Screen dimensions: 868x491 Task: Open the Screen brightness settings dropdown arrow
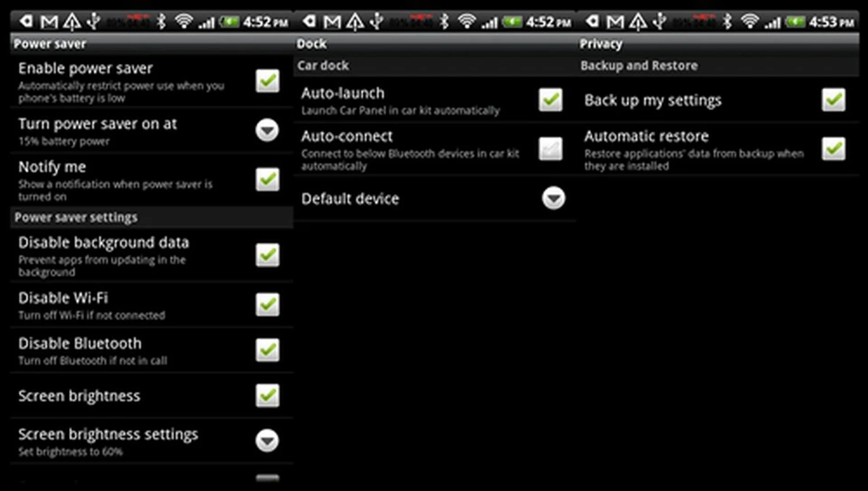[267, 440]
